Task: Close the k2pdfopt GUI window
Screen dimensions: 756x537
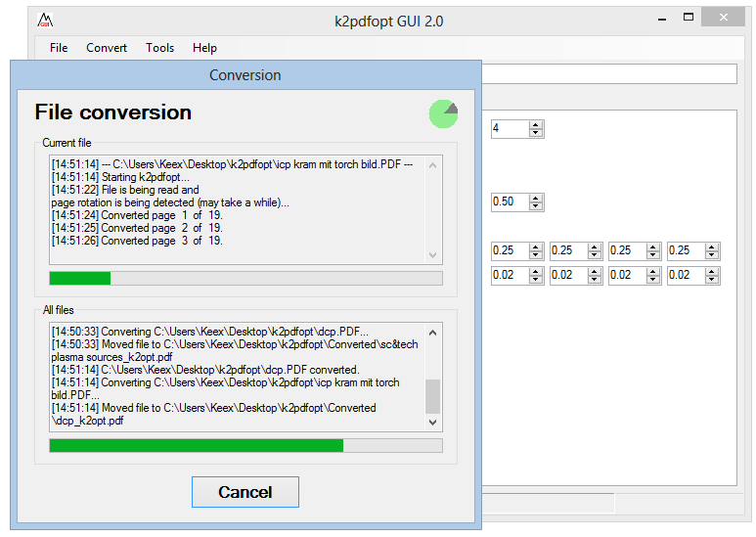Action: [x=723, y=18]
